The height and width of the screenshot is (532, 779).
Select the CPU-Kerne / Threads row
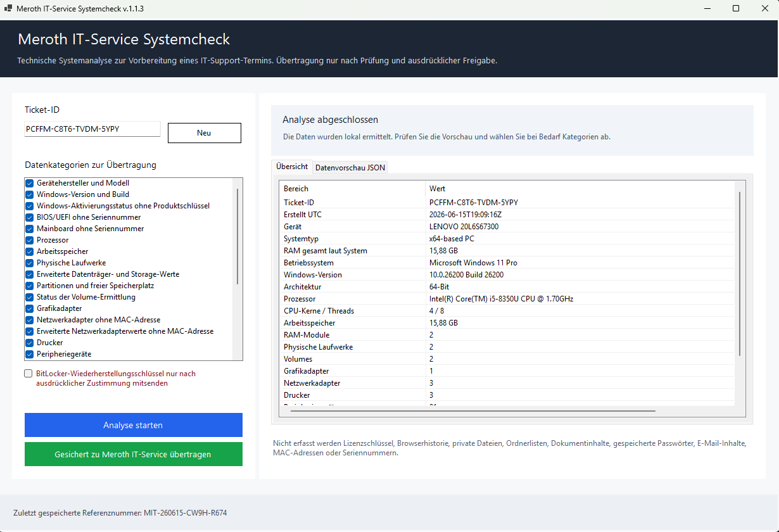[x=507, y=311]
